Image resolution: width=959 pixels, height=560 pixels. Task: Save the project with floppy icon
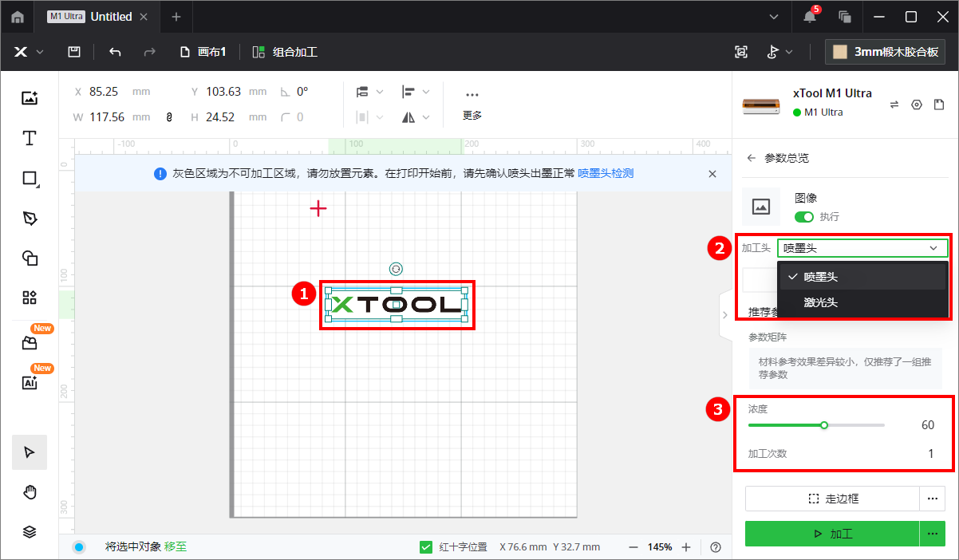(73, 52)
